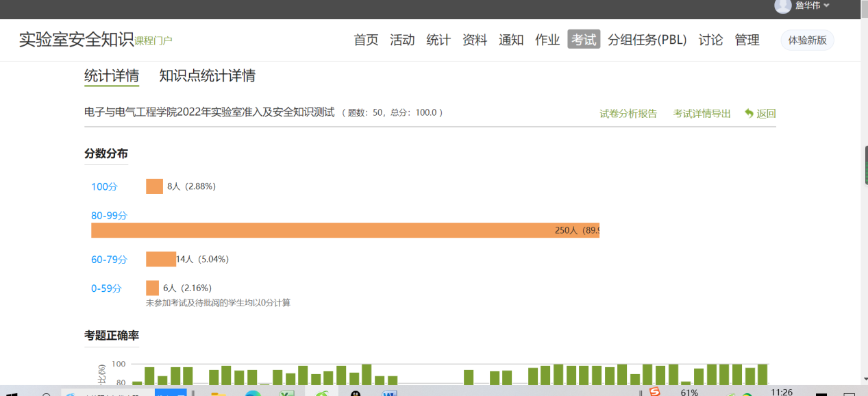Click the 0-59分 score range link
This screenshot has height=396, width=868.
click(x=107, y=288)
